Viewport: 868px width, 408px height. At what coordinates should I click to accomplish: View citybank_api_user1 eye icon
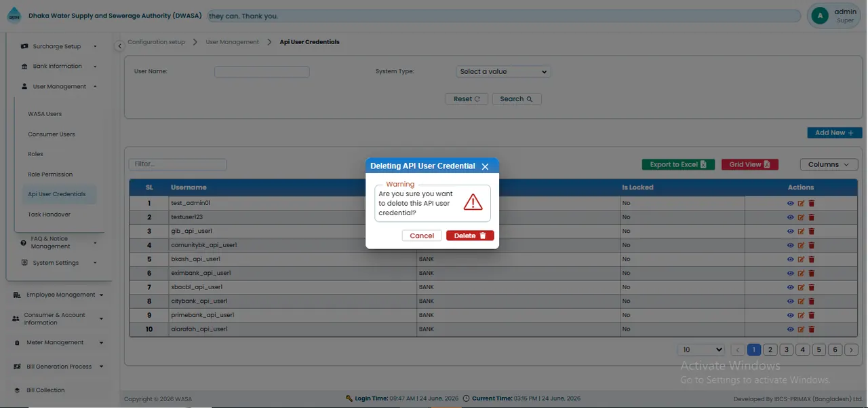click(790, 301)
